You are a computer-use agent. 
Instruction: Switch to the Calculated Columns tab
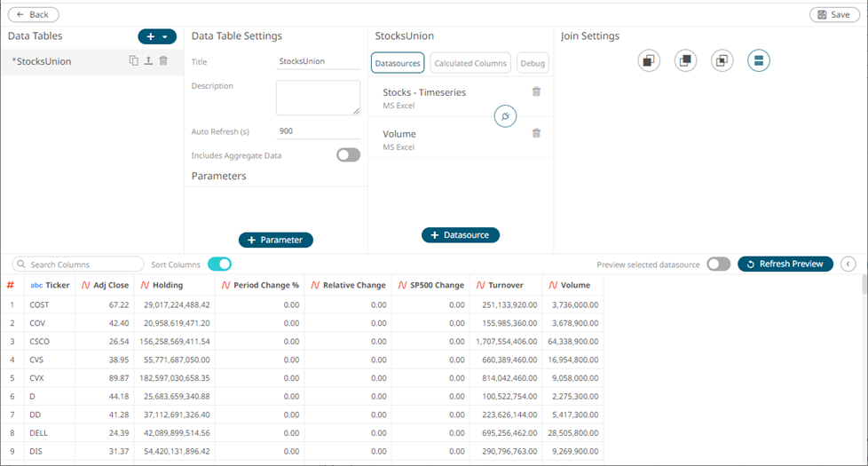[470, 63]
